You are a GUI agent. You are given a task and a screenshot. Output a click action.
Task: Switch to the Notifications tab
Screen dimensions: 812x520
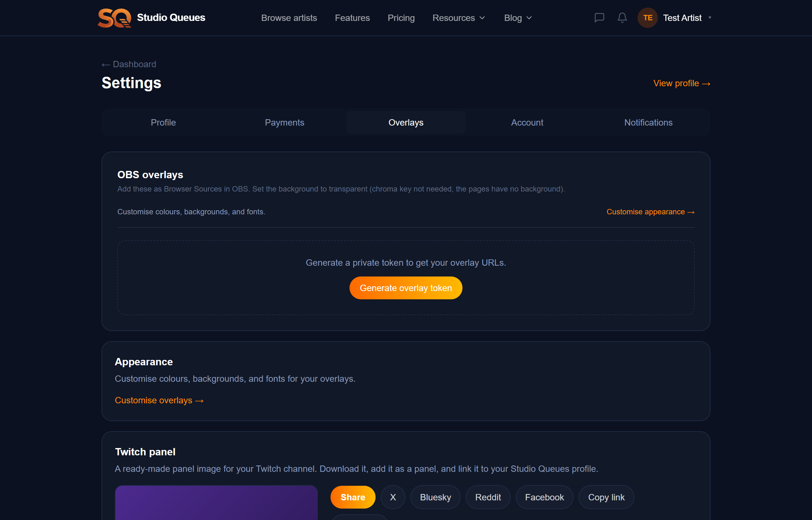click(648, 123)
